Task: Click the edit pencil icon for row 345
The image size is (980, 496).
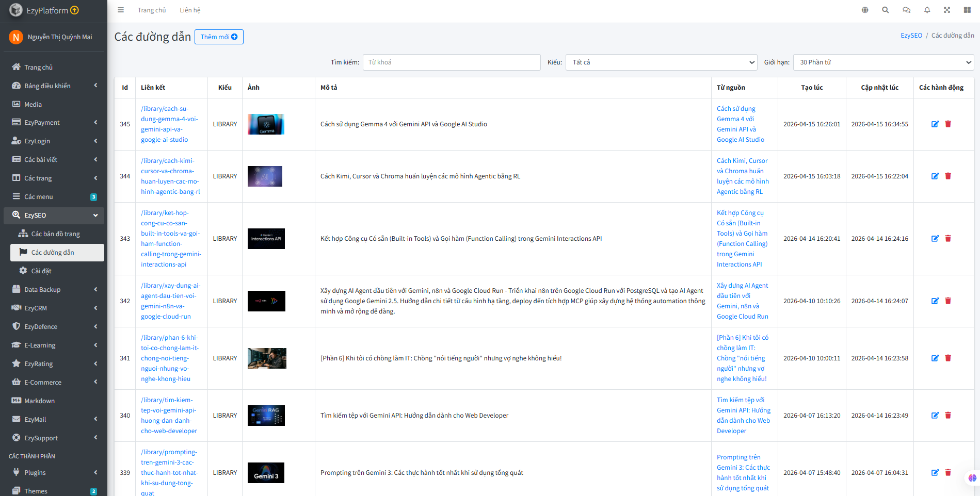Action: click(935, 124)
